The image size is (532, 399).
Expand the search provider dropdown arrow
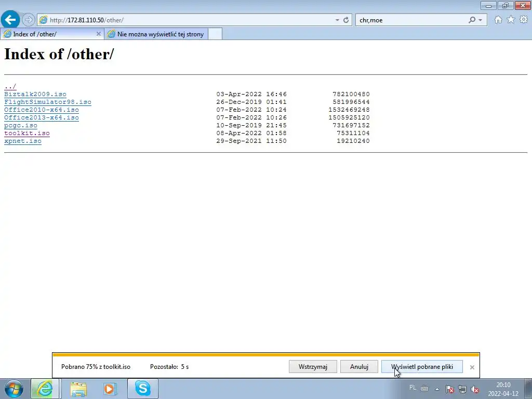tap(480, 20)
